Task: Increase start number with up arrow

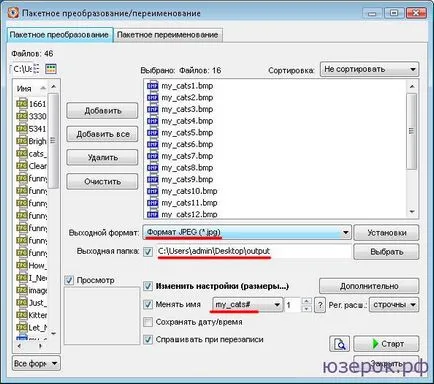Action: 306,301
